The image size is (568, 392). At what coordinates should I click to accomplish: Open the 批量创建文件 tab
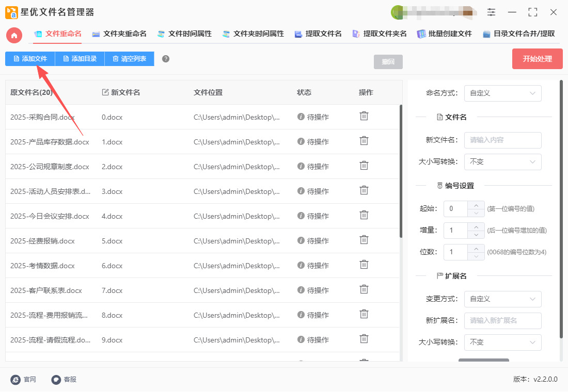[445, 34]
